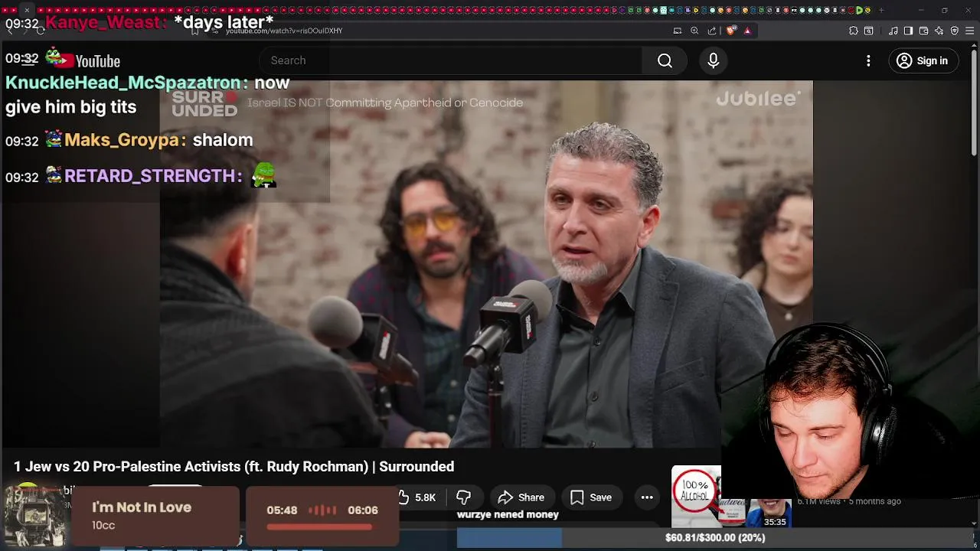Start voice search with the microphone icon
Image resolution: width=980 pixels, height=551 pixels.
click(x=714, y=60)
